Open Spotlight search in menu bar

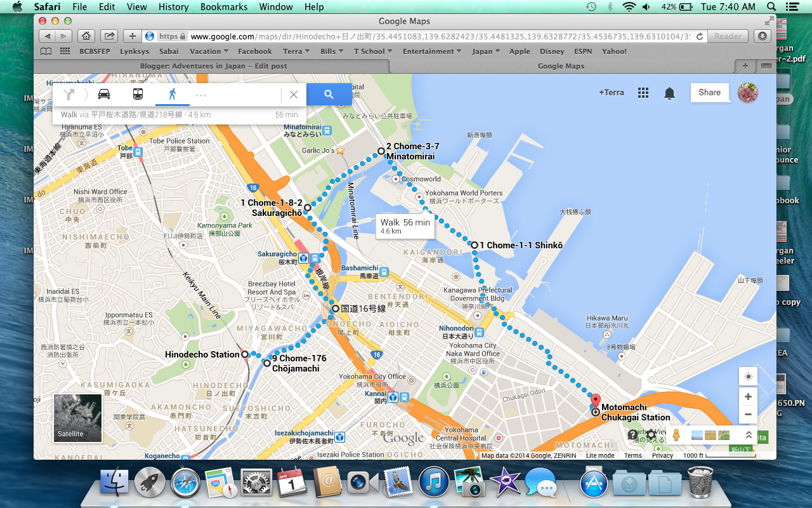771,7
